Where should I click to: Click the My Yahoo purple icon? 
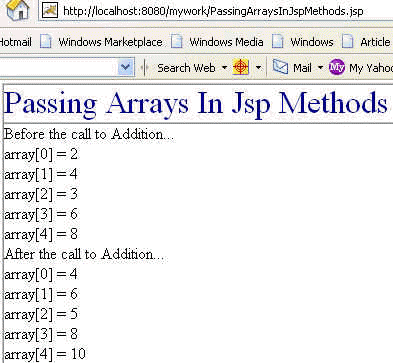coord(337,68)
